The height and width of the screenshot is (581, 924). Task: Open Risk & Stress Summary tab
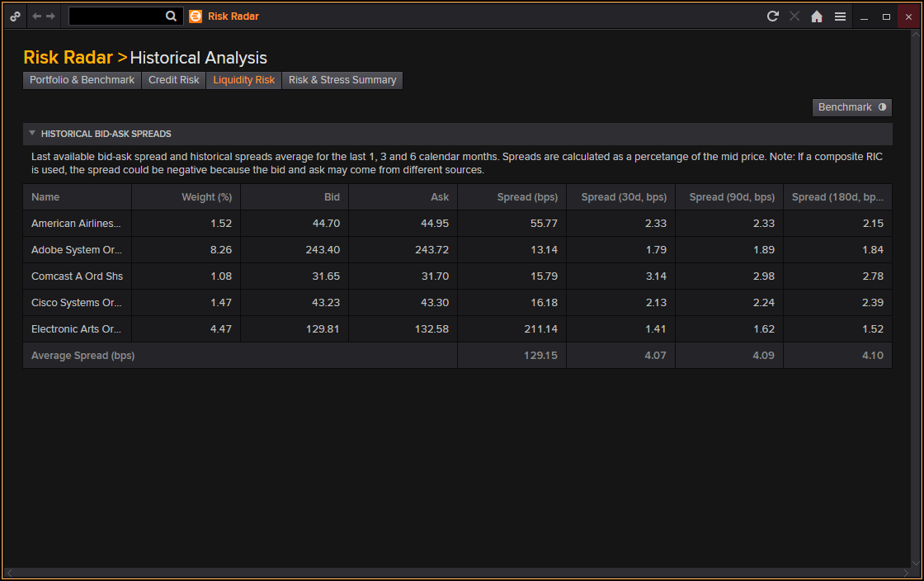tap(342, 80)
